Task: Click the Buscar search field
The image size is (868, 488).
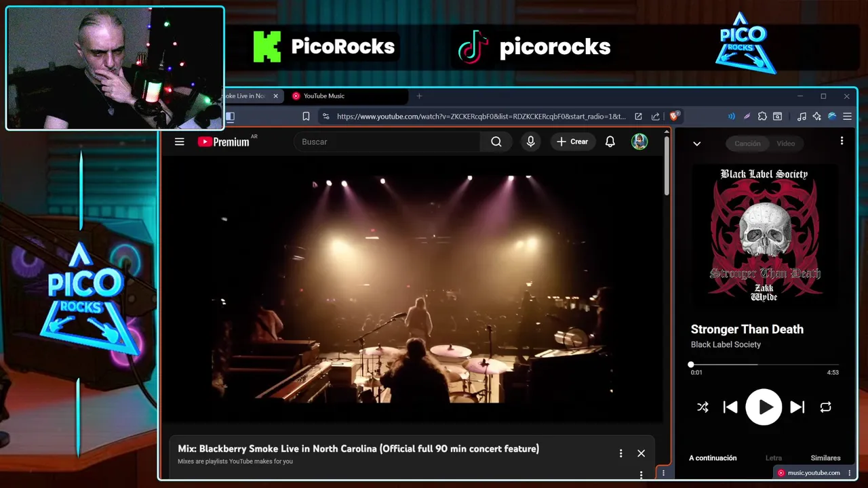Action: point(387,142)
